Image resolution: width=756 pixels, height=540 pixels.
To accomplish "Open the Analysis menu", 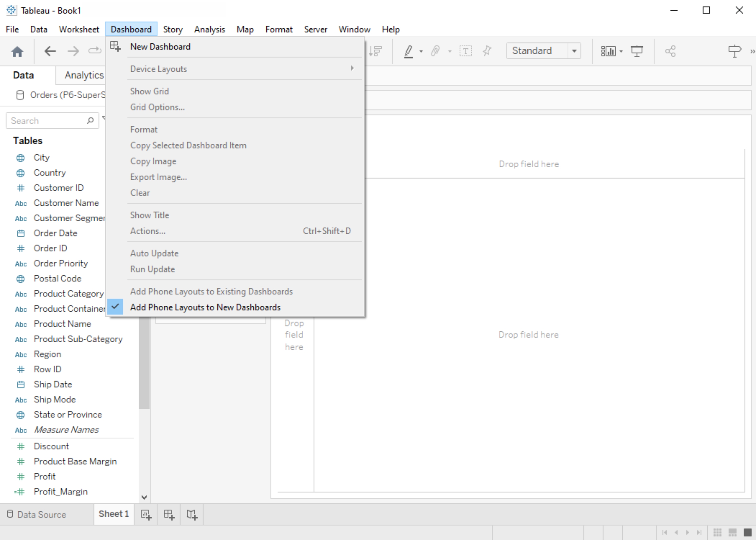I will pyautogui.click(x=210, y=29).
